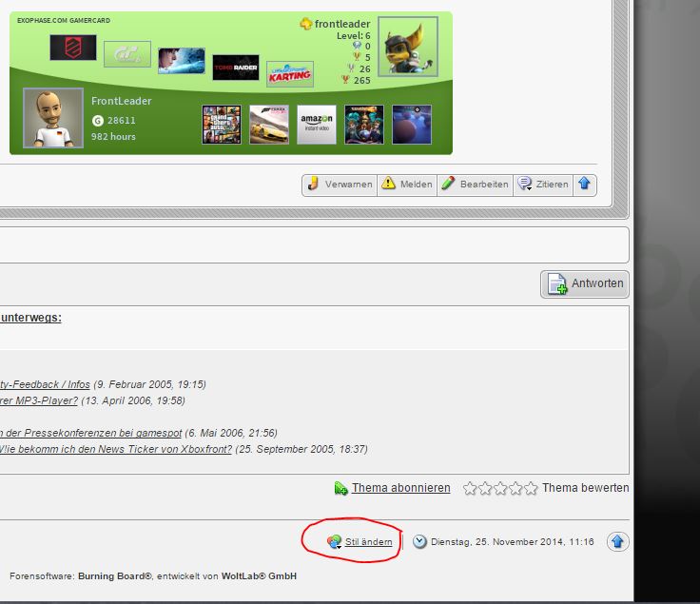Click the Amazon instant video tile
Screen dimensions: 700x604
(x=317, y=125)
